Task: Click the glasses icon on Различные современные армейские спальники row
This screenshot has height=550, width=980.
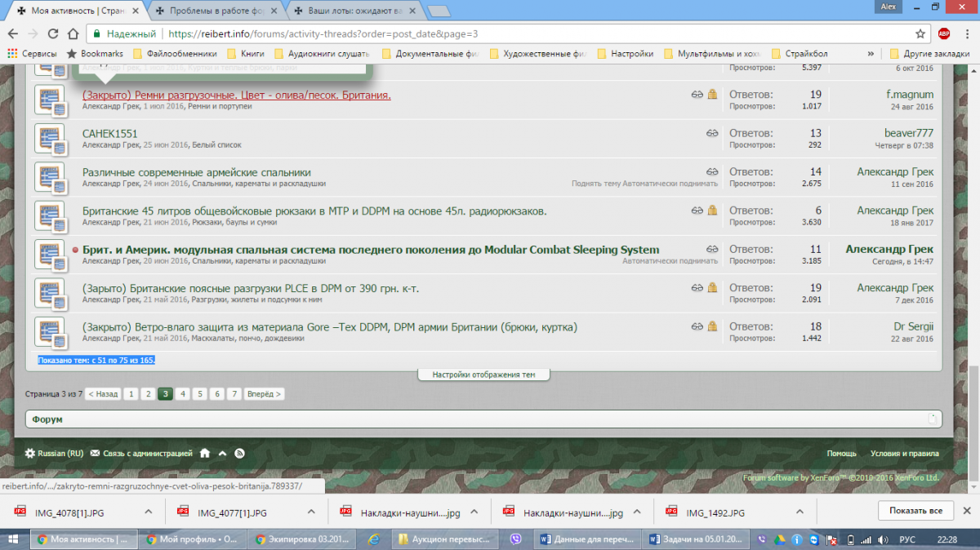Action: 712,171
